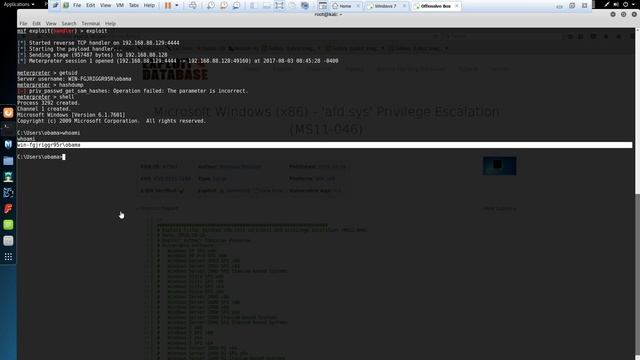Send Ctrl+Alt+Del to the guest

coord(193,6)
